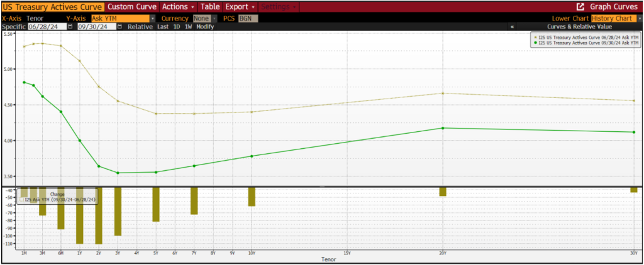Screen dimensions: 644x265
Task: Click the 06/28/24 date field
Action: coord(47,26)
